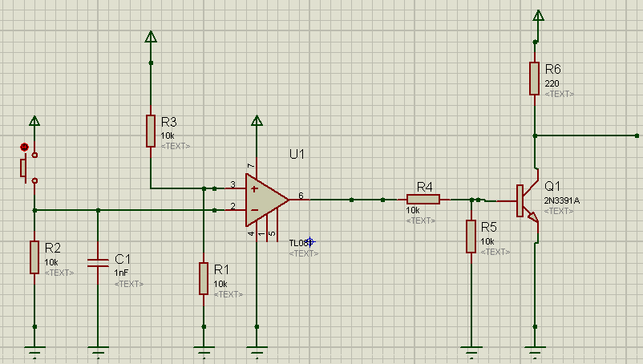Click op-amp output pin 6 number

[x=301, y=196]
